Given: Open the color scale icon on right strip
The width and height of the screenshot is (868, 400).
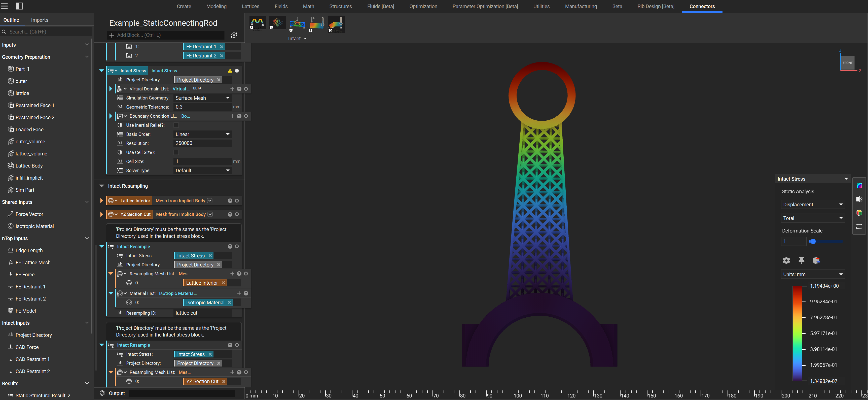Looking at the screenshot, I should 859,185.
